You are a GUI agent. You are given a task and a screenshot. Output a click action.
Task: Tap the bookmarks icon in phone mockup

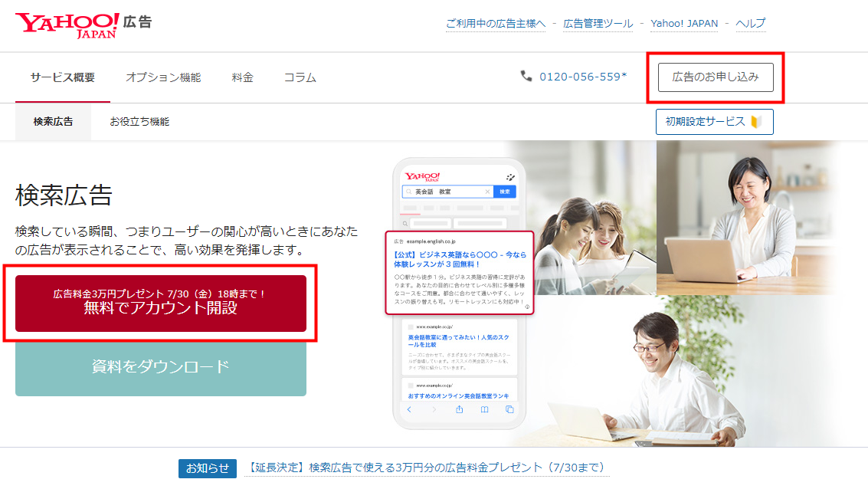[x=484, y=410]
